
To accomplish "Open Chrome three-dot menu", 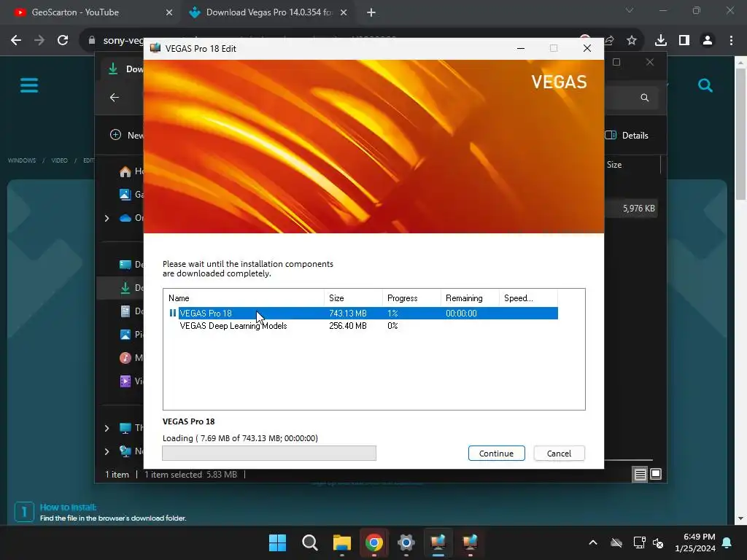I will (731, 41).
